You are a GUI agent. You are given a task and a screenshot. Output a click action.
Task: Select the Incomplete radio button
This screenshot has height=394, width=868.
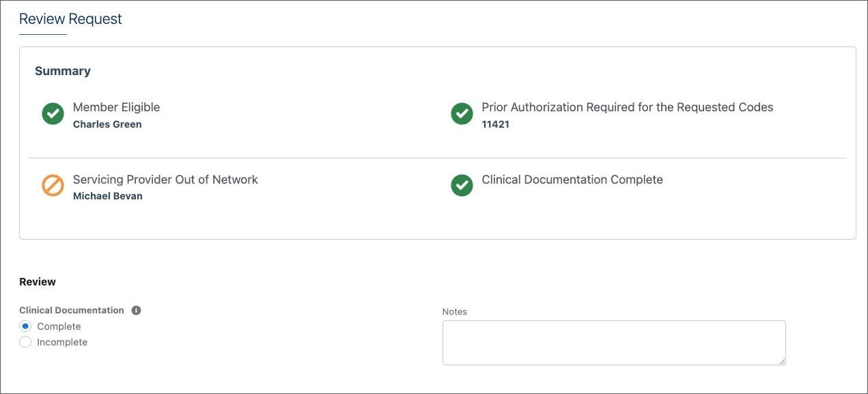point(25,342)
